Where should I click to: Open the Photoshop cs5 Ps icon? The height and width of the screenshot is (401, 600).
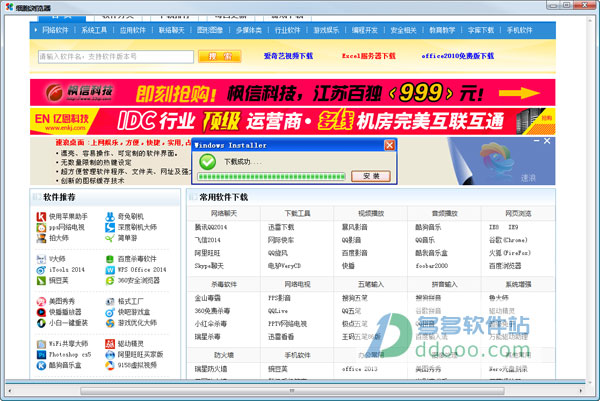click(x=41, y=355)
